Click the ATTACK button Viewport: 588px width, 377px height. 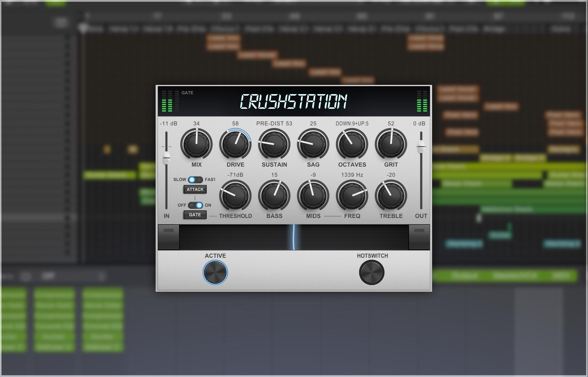click(x=195, y=189)
